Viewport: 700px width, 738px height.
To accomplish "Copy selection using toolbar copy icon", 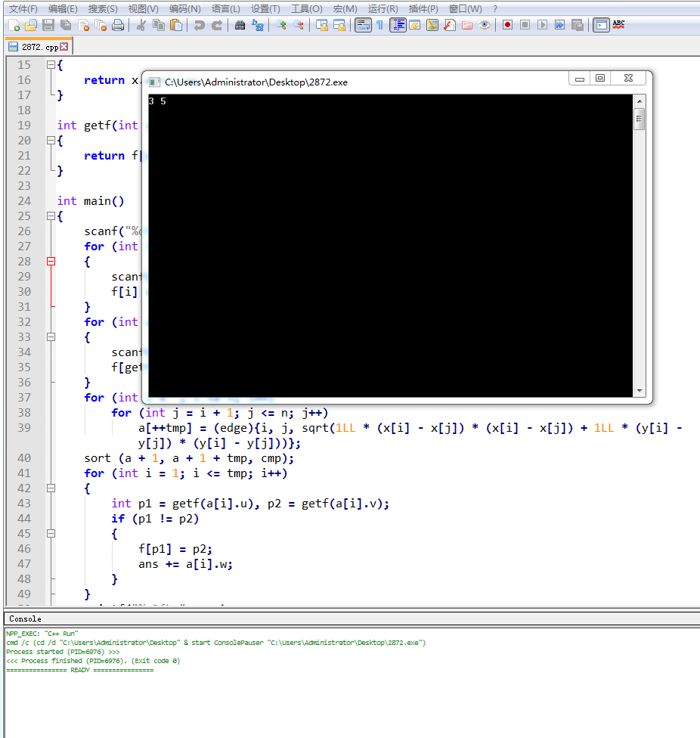I will coord(159,25).
